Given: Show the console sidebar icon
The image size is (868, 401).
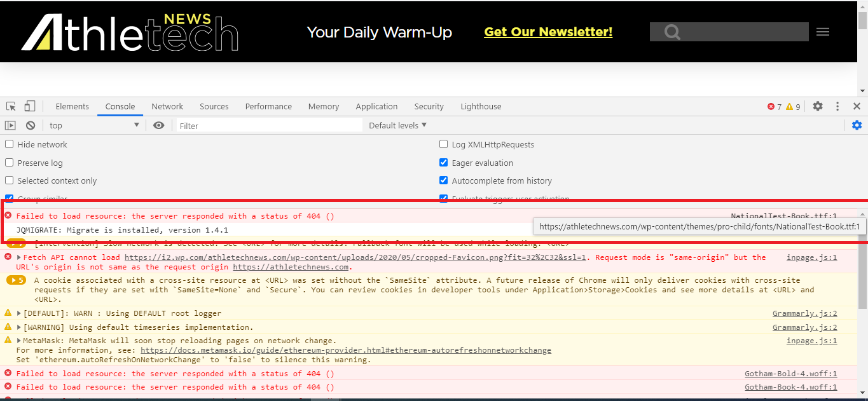Looking at the screenshot, I should coord(10,125).
